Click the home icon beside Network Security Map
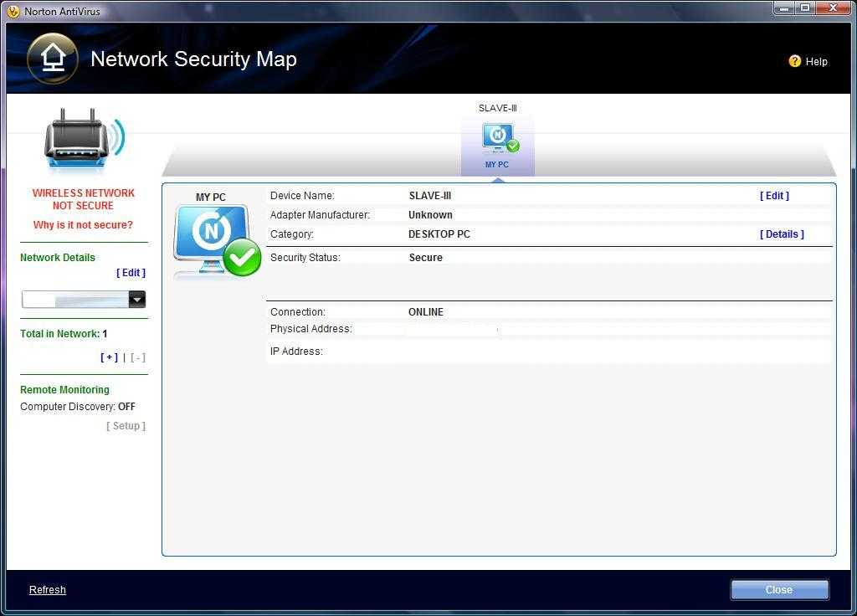This screenshot has width=857, height=616. 53,59
